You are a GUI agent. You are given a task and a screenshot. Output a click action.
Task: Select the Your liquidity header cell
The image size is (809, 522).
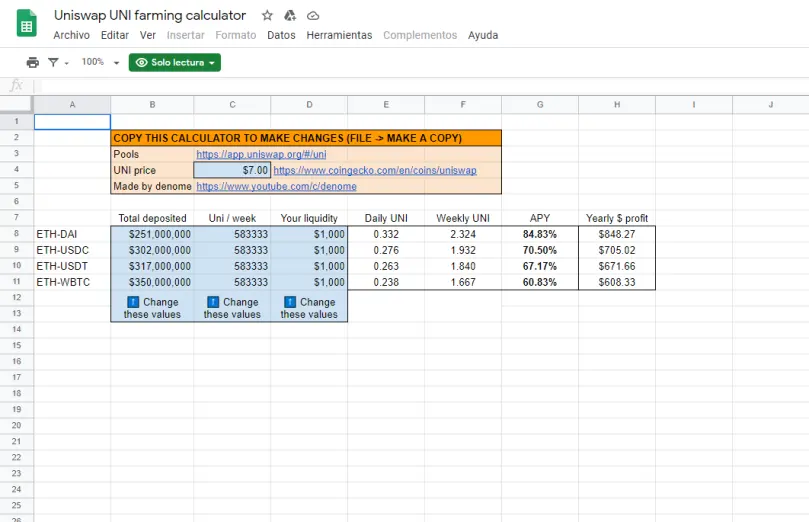pyautogui.click(x=309, y=218)
